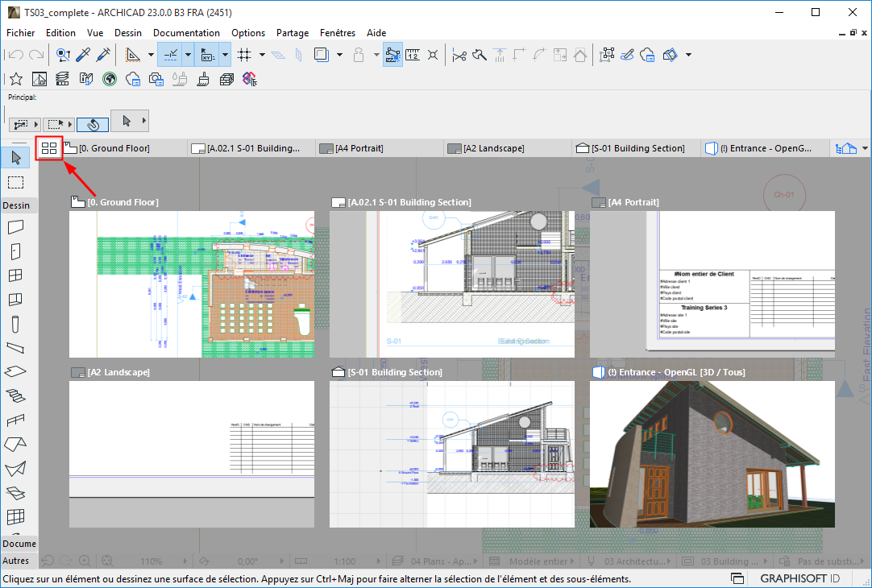Click the 1:100 scale button
872x588 pixels.
[345, 561]
